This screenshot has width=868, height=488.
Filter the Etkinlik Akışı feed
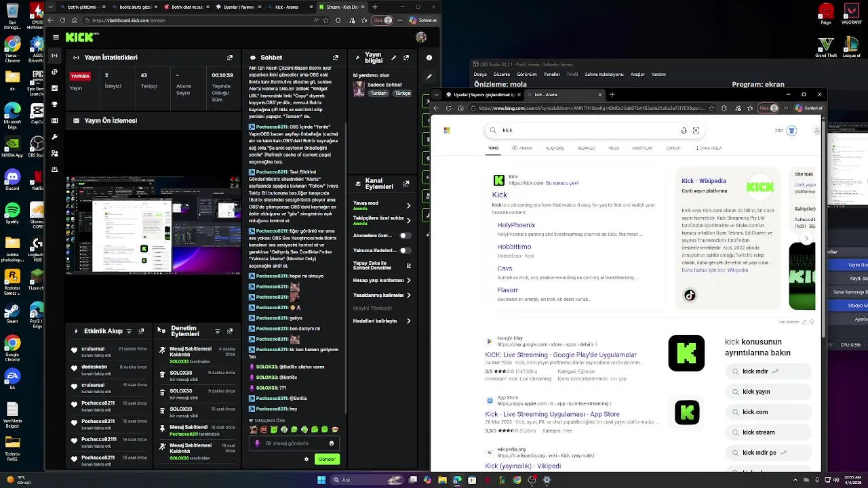pos(129,331)
